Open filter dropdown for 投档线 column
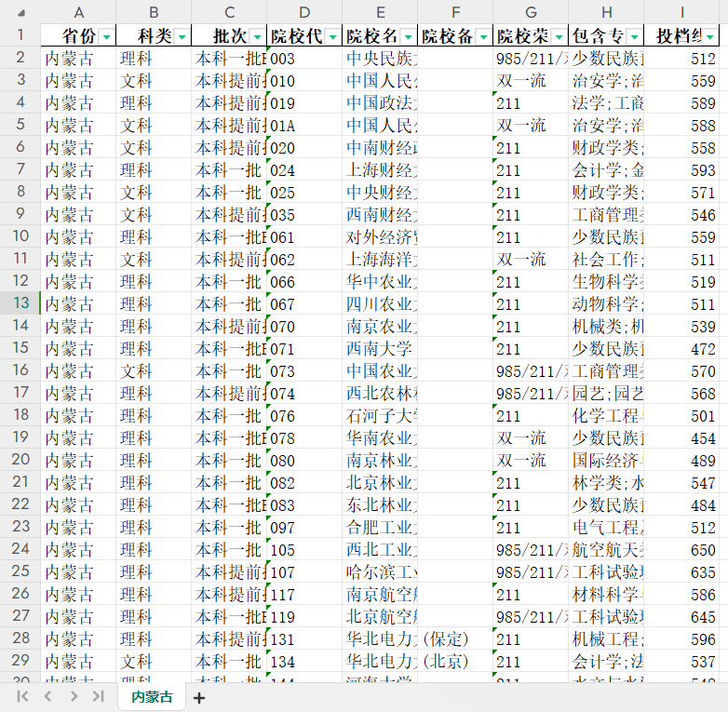This screenshot has height=712, width=728. 710,36
